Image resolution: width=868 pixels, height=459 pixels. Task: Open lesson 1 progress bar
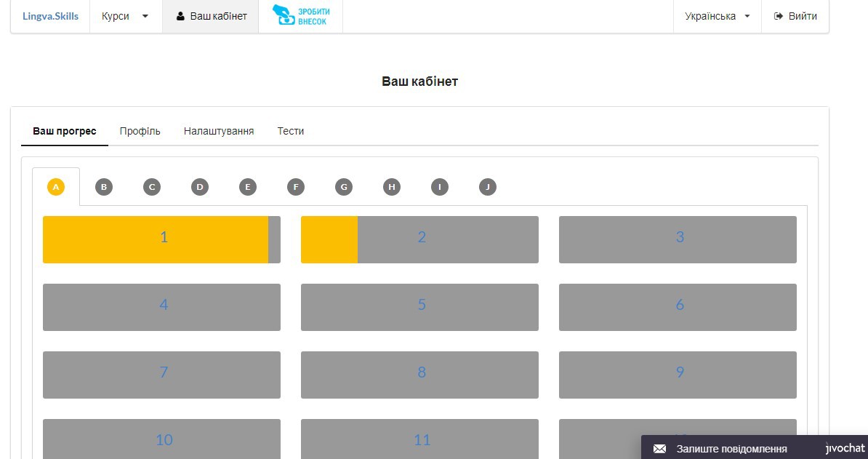[161, 239]
